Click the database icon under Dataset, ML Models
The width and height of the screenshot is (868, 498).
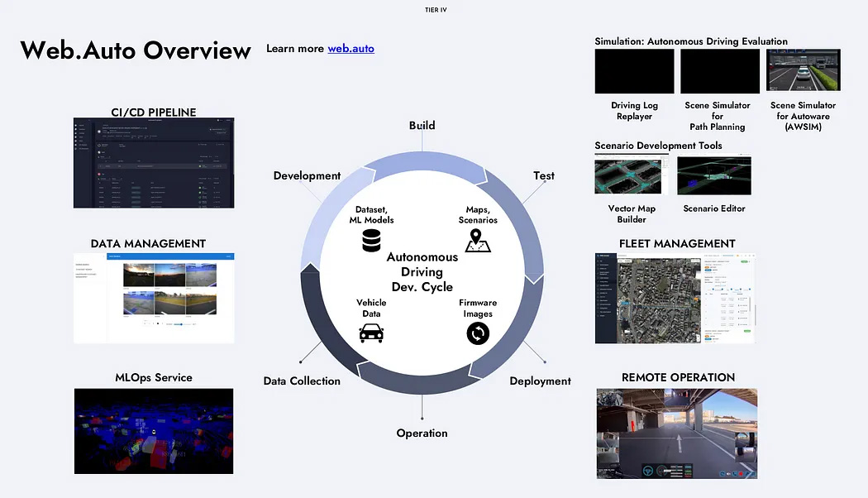coord(371,241)
